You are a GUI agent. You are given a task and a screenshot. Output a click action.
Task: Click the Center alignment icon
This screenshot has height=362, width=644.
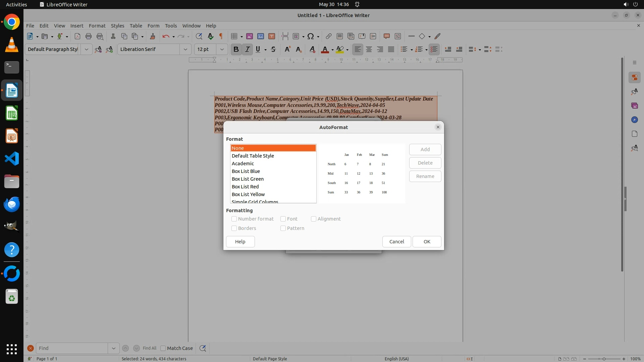[369, 49]
